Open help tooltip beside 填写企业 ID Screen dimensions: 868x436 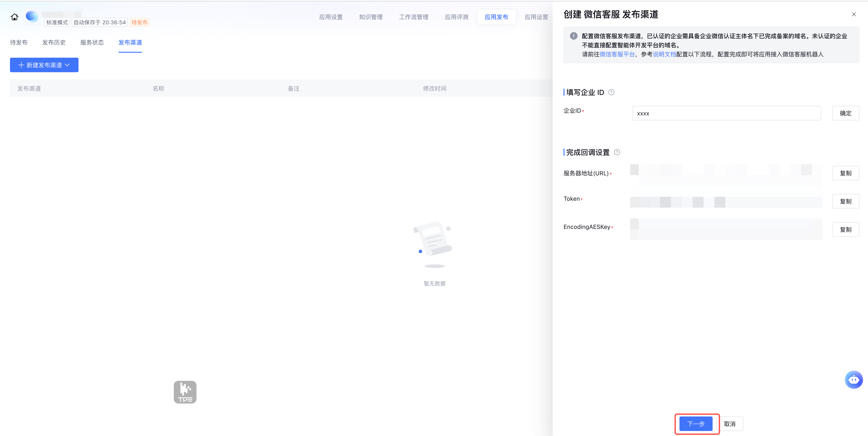click(x=611, y=92)
